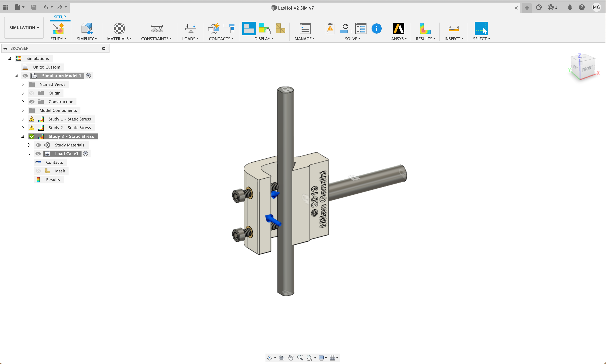Expand Study 1 – Static Stress node

pyautogui.click(x=23, y=119)
